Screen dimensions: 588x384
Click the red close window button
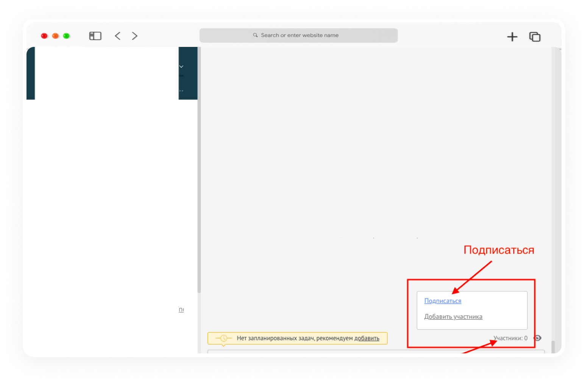pos(44,36)
